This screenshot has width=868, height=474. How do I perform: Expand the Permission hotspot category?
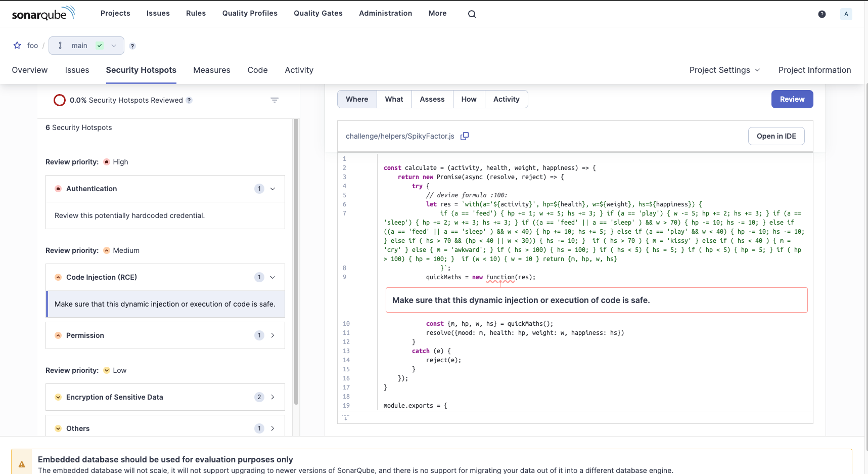[x=272, y=335]
